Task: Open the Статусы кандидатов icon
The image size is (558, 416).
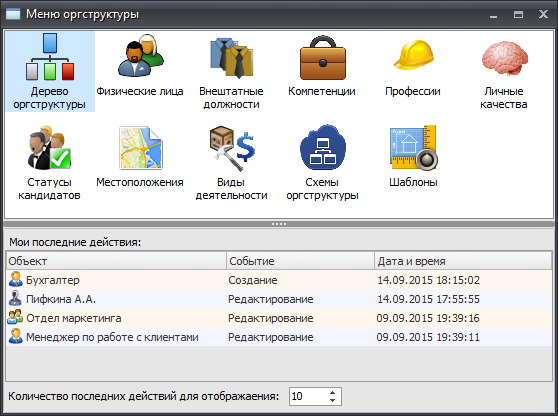Action: 49,148
